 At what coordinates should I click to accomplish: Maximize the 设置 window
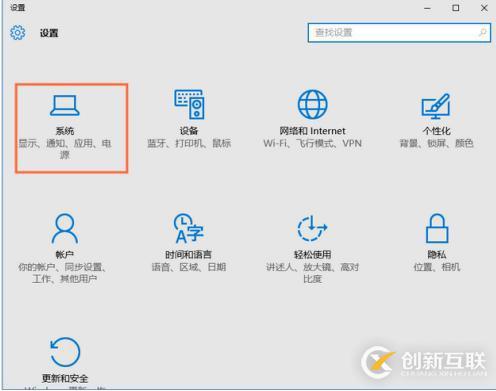click(456, 8)
